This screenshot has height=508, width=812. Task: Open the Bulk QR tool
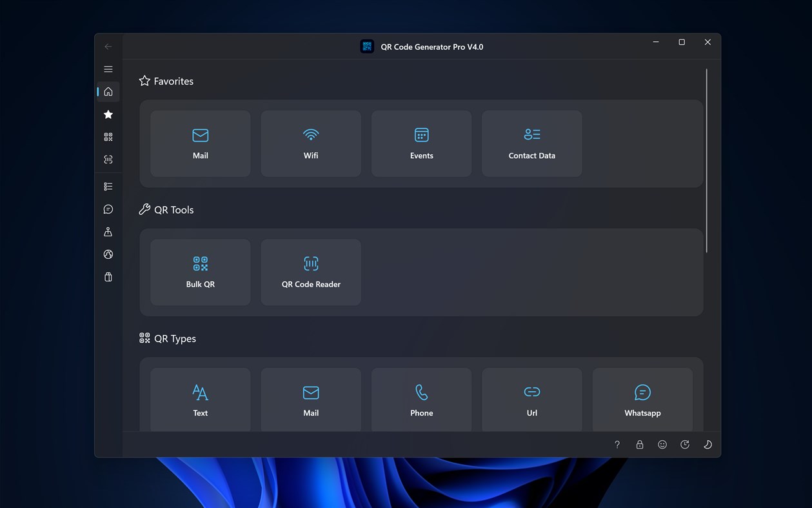tap(200, 272)
